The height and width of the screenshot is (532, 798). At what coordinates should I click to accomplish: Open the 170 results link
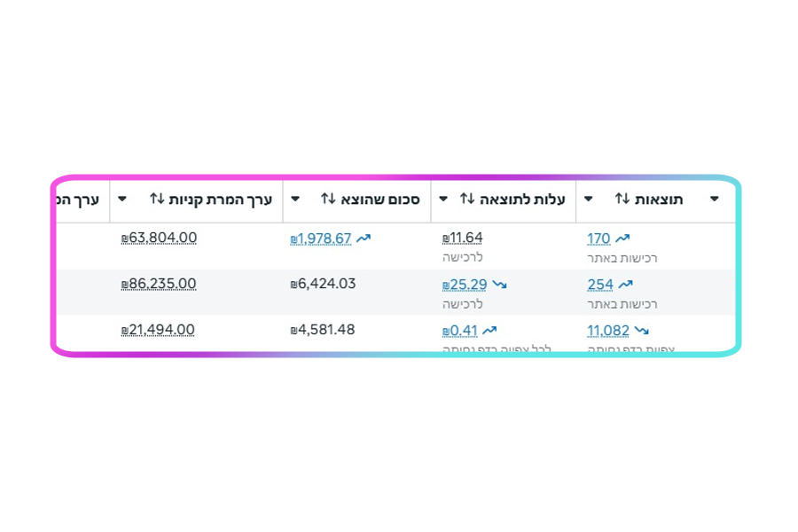tap(598, 239)
